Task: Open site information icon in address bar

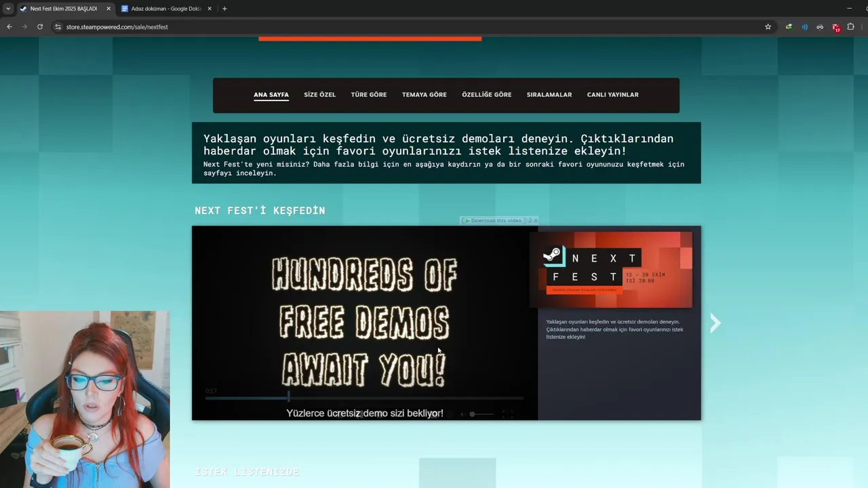Action: point(58,26)
